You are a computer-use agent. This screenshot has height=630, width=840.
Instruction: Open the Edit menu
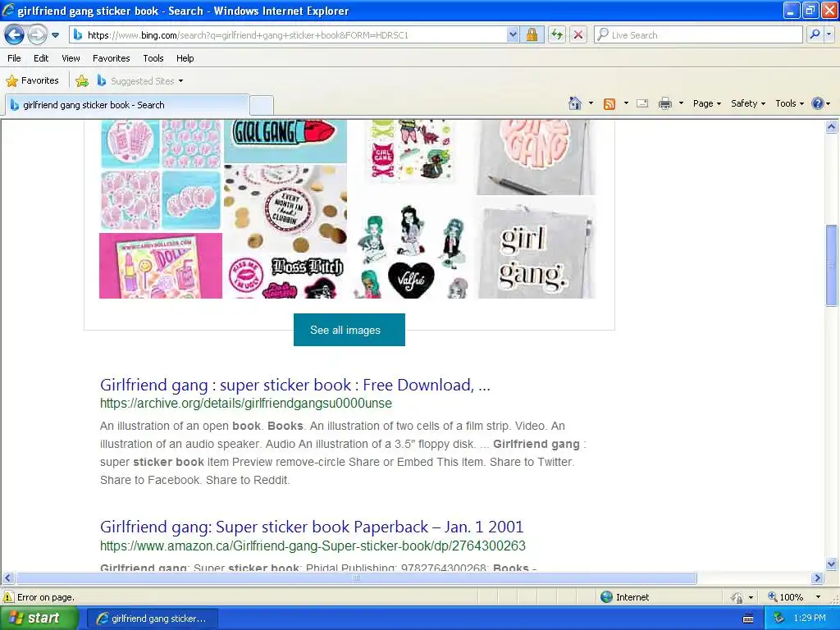point(41,58)
